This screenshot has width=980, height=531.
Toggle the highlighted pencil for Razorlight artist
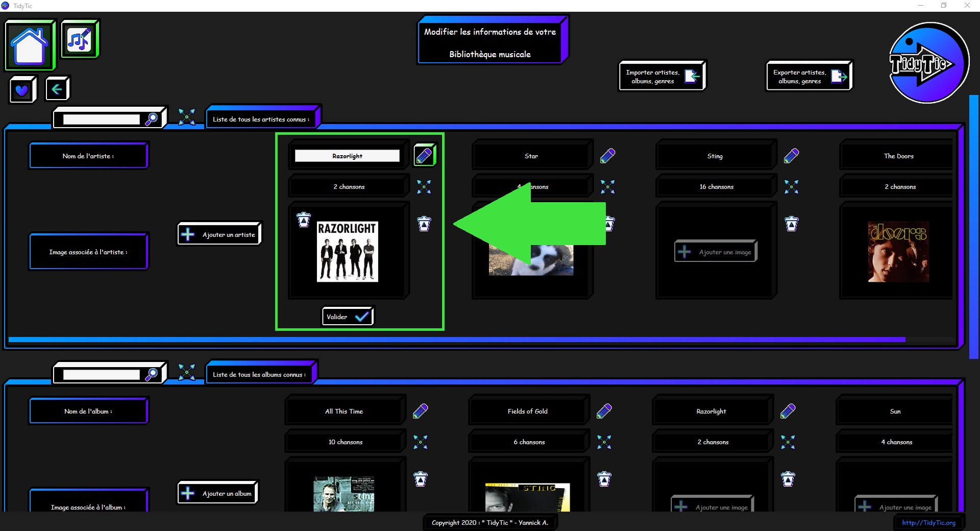click(424, 156)
